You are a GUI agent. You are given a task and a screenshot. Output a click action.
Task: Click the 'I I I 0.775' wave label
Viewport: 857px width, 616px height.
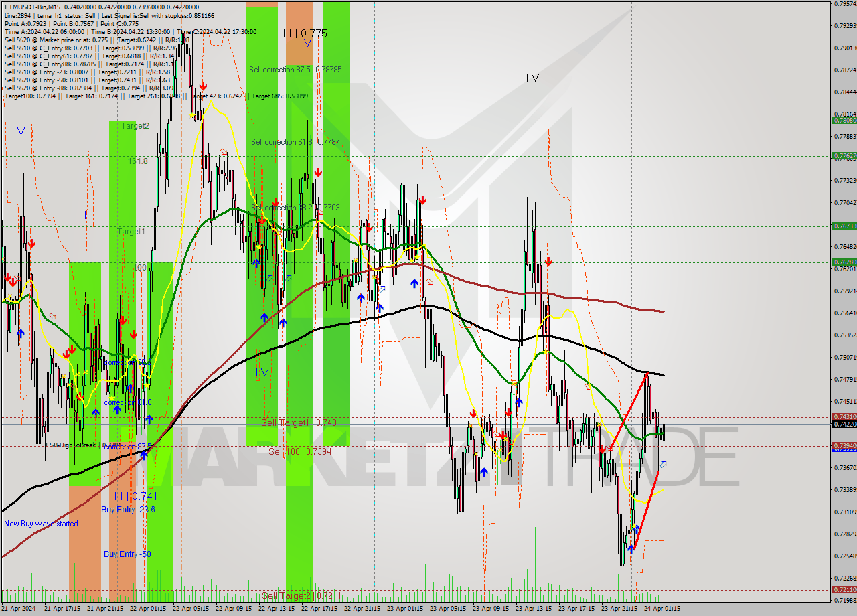coord(305,33)
